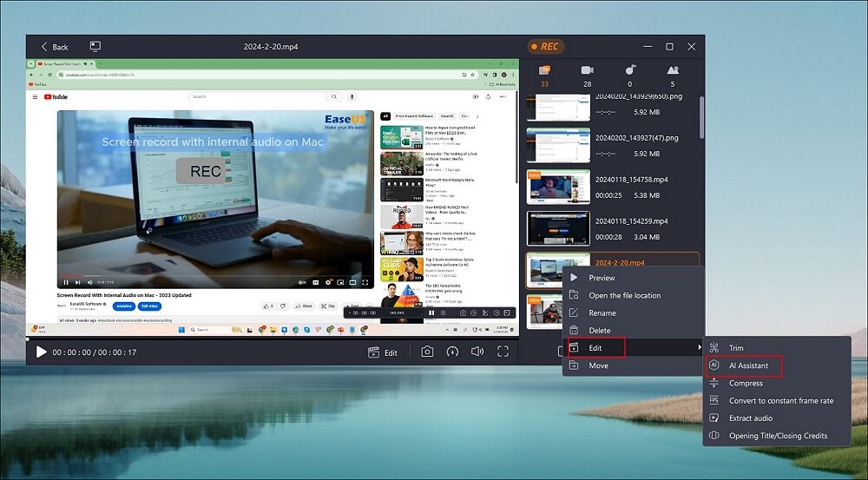
Task: Take a snapshot with the camera icon
Action: (427, 352)
